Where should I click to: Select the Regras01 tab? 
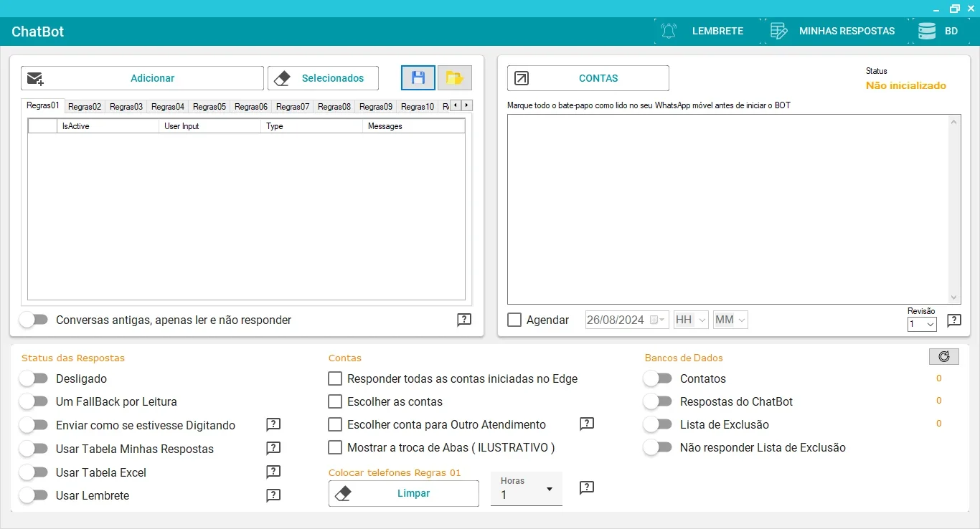point(43,105)
